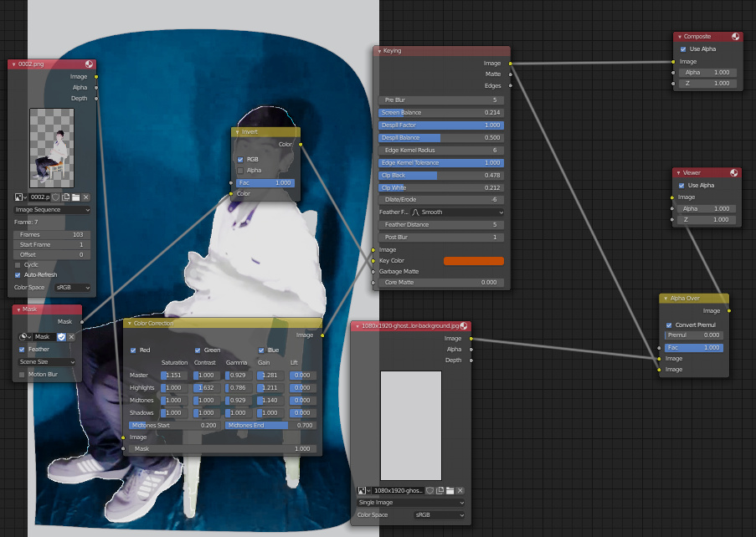The image size is (756, 537).
Task: Toggle Convert Premul in Alpha Over node
Action: click(x=669, y=325)
